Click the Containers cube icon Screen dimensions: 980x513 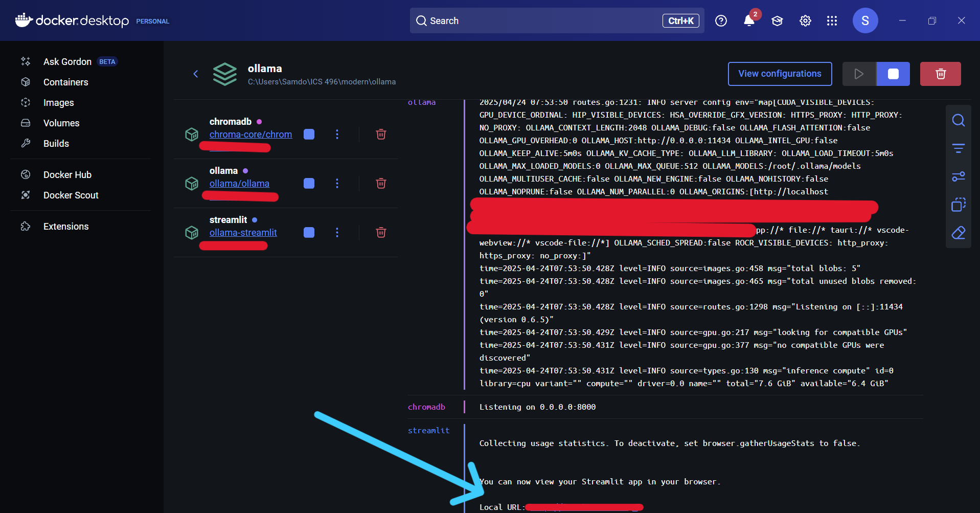pos(26,82)
